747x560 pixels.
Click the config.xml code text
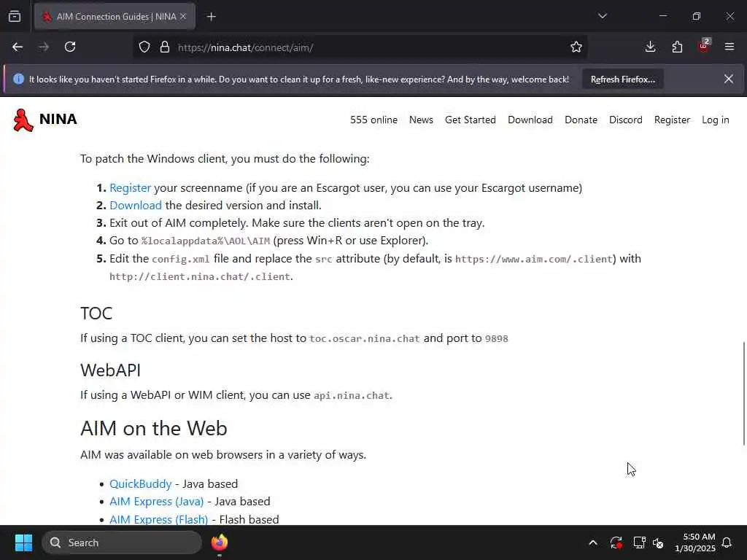click(x=181, y=259)
